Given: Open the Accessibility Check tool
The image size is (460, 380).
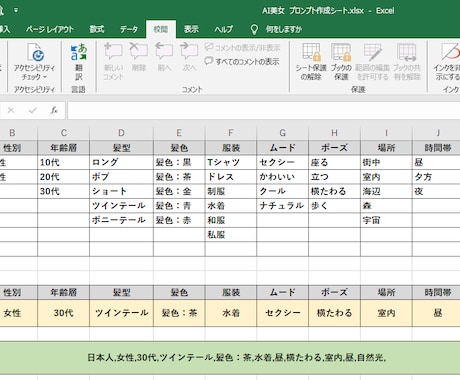Looking at the screenshot, I should [35, 62].
